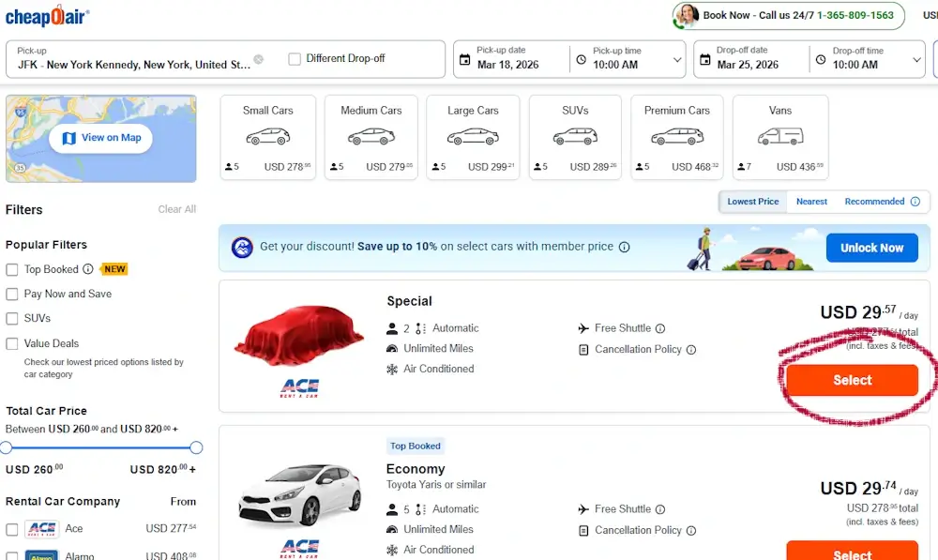
Task: Sort results by Lowest Price
Action: tap(752, 202)
